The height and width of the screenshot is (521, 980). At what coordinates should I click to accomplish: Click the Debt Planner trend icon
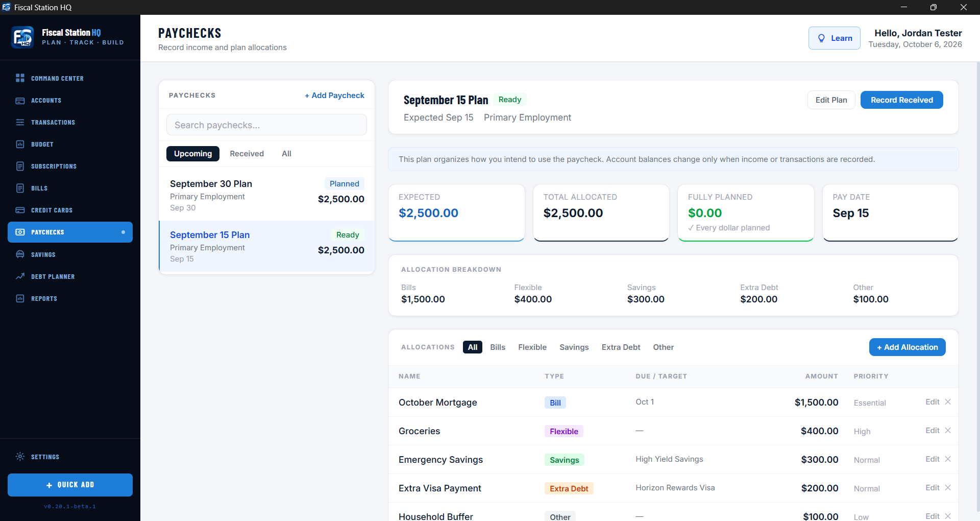(20, 276)
